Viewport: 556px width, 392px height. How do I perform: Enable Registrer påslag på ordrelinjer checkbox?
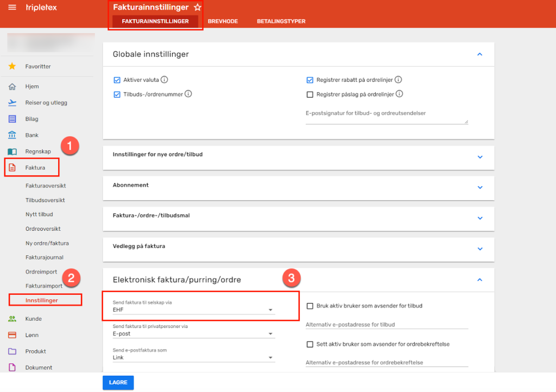[310, 94]
